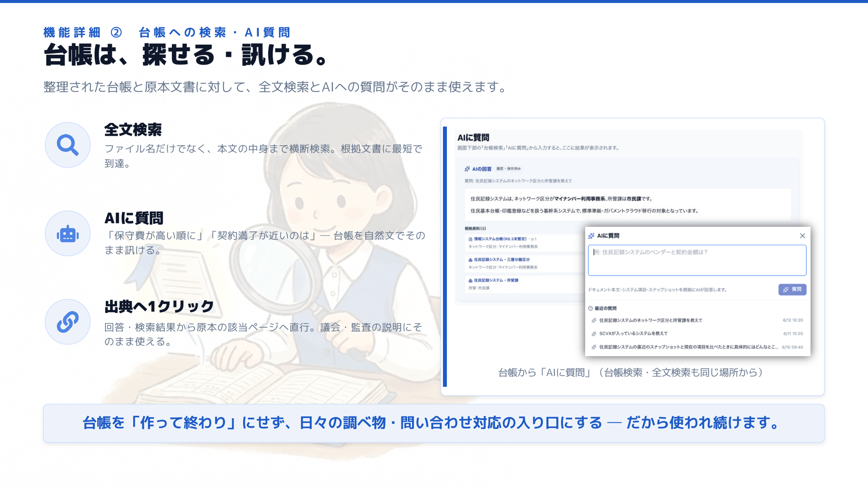Click the answer line starting 住民基本台帳・印鑑登録
The height and width of the screenshot is (488, 868).
pos(585,211)
